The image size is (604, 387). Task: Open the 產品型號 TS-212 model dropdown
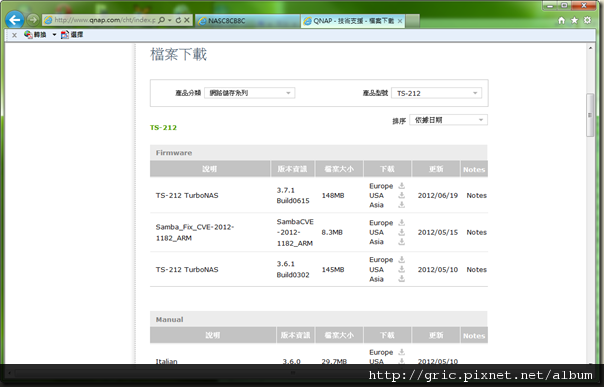tap(436, 93)
